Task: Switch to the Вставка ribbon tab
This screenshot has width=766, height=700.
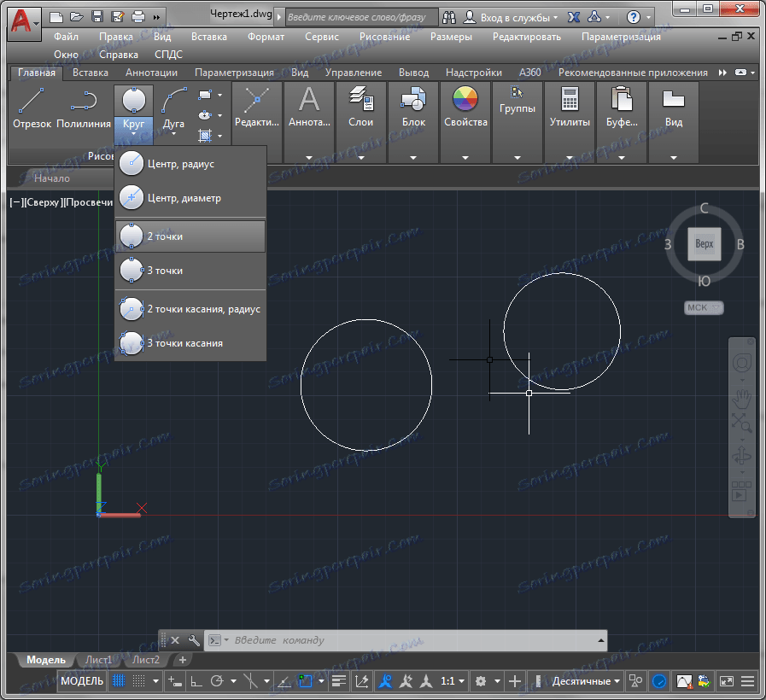Action: pos(90,73)
